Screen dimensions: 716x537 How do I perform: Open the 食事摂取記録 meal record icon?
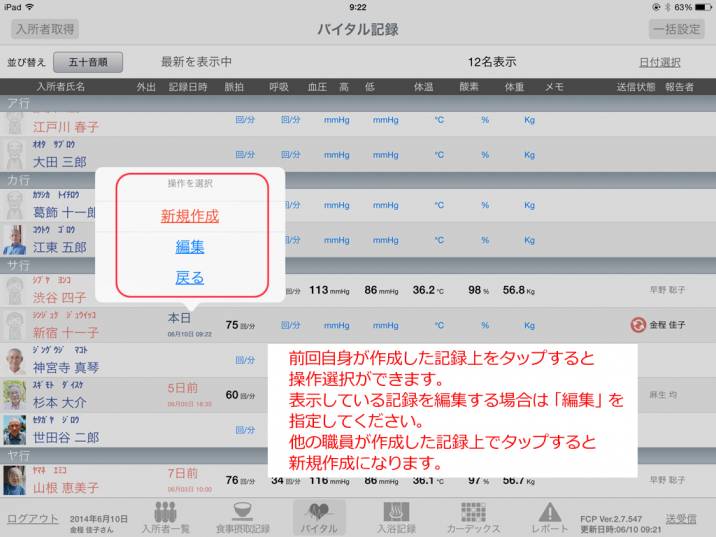click(x=243, y=516)
